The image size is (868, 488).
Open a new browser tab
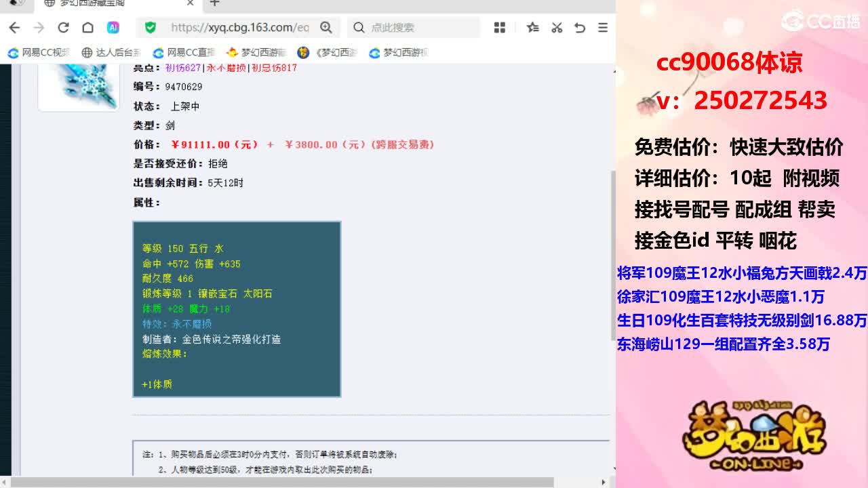click(214, 3)
